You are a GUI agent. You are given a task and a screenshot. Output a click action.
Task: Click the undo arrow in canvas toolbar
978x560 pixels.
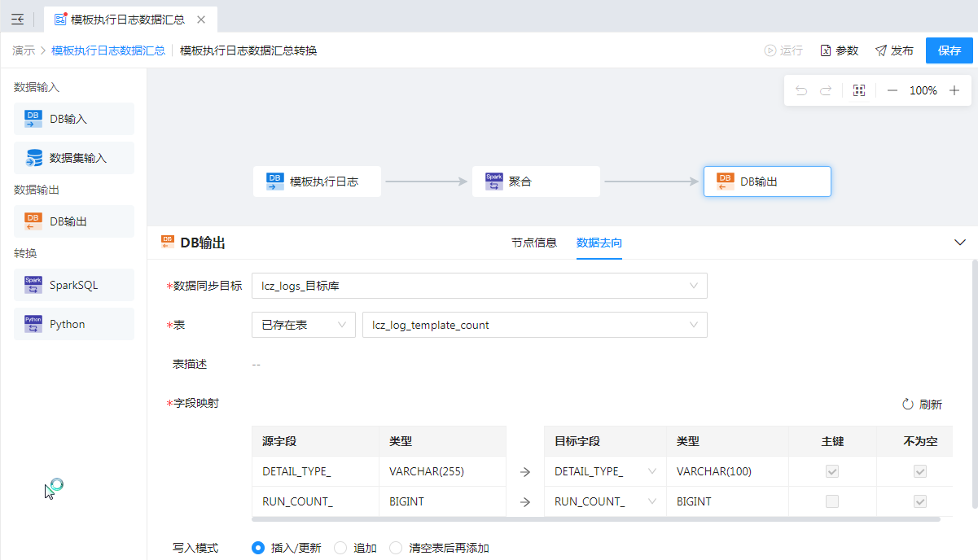pos(801,90)
